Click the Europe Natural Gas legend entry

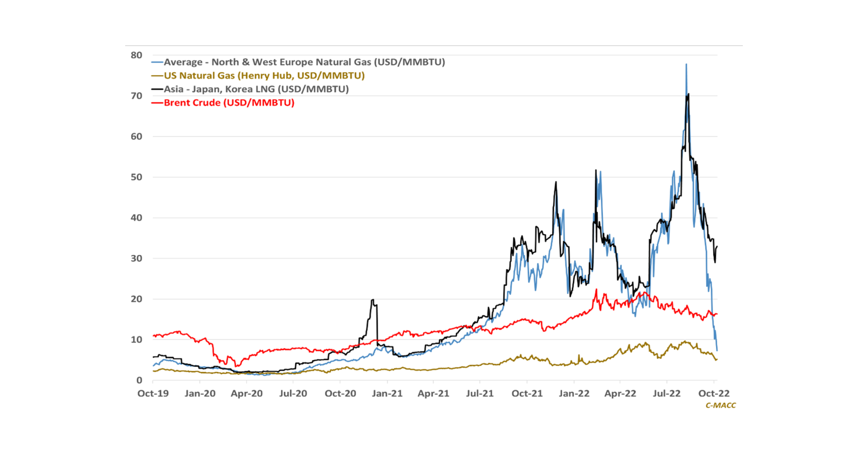[304, 62]
